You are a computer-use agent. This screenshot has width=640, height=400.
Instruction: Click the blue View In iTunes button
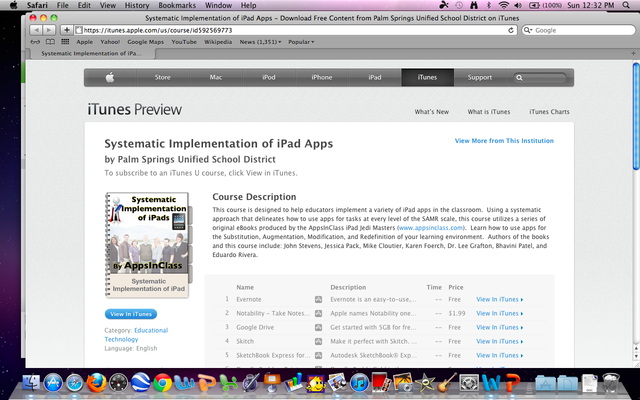click(x=131, y=314)
